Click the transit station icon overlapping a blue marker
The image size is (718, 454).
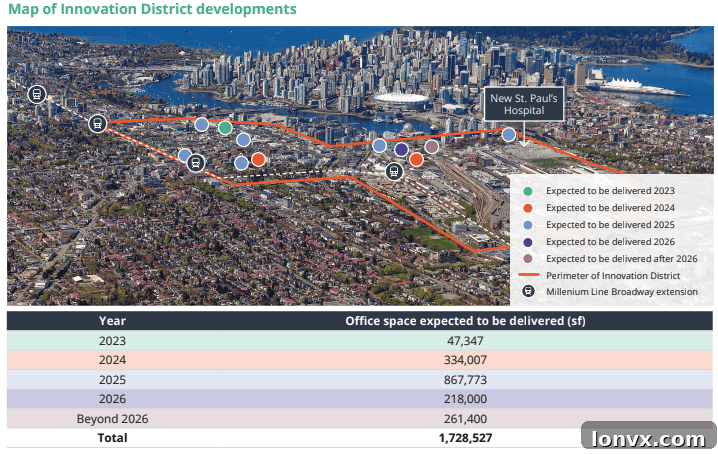click(x=196, y=163)
